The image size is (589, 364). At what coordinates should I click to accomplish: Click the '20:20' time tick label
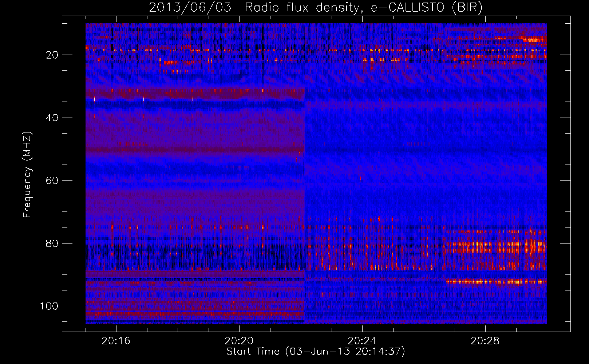tap(239, 341)
